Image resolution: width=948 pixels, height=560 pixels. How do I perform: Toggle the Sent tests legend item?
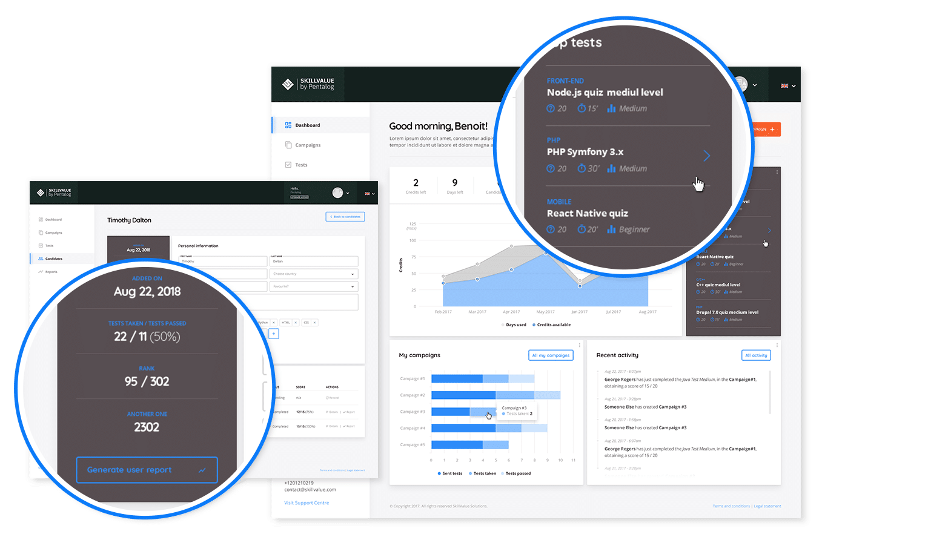point(449,473)
